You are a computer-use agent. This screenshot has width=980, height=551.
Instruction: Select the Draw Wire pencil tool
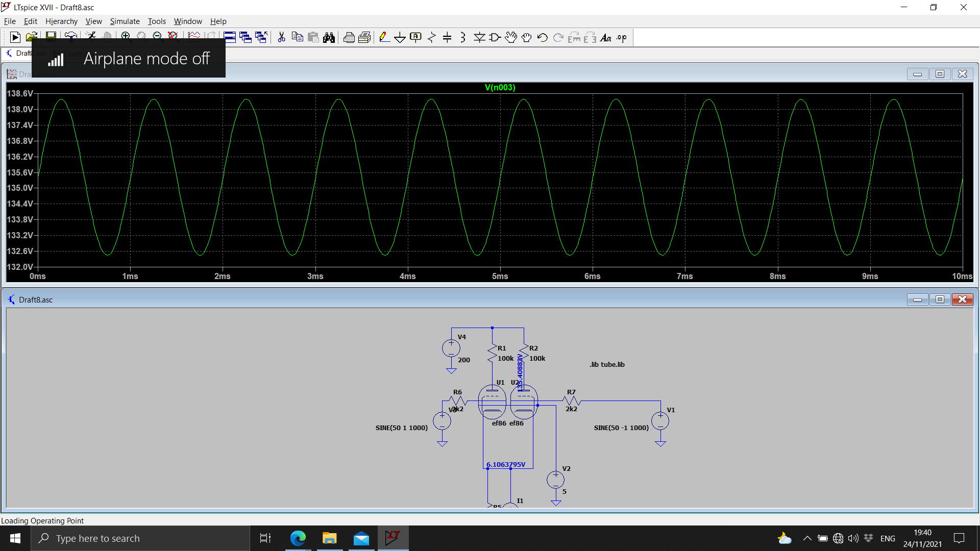tap(384, 37)
